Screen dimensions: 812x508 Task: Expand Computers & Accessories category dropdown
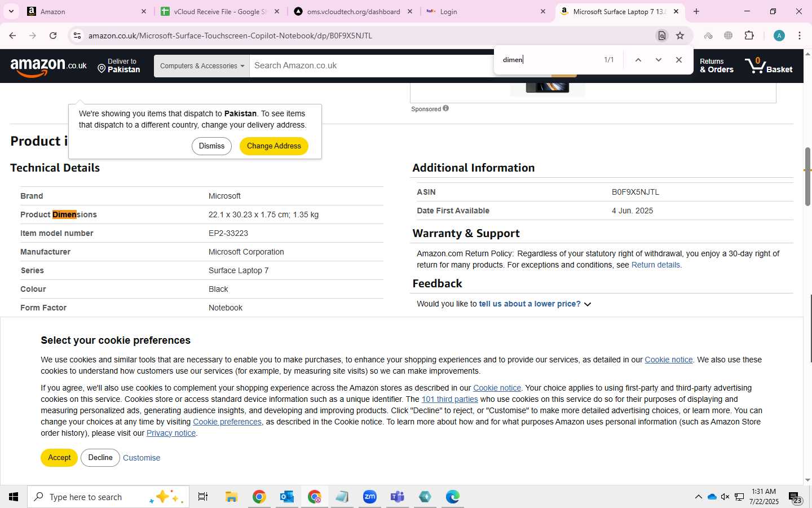point(202,66)
